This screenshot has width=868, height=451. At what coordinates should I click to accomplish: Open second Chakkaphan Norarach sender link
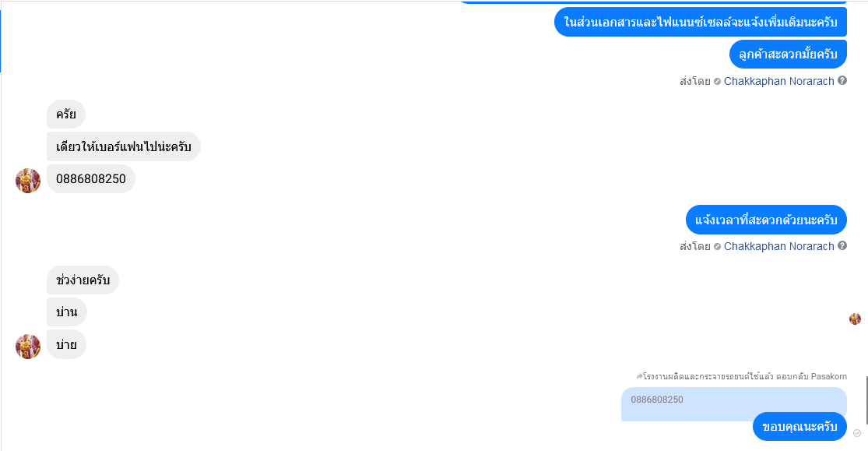coord(779,246)
